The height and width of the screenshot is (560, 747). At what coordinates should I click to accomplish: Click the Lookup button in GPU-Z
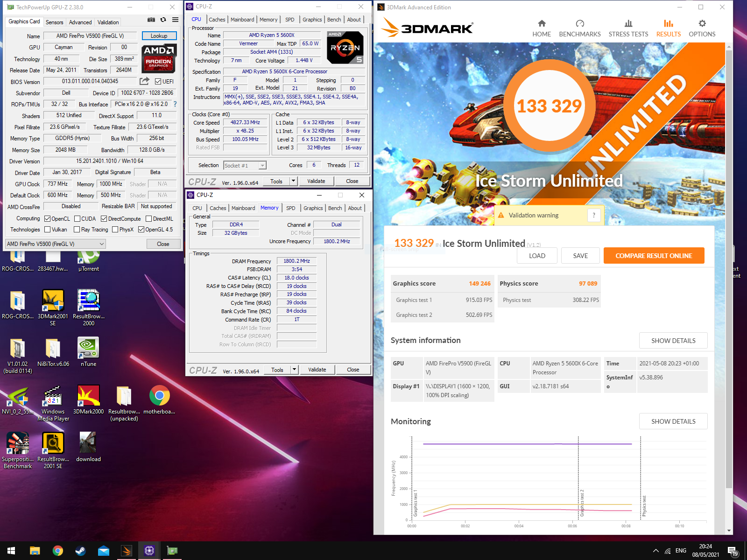(159, 36)
